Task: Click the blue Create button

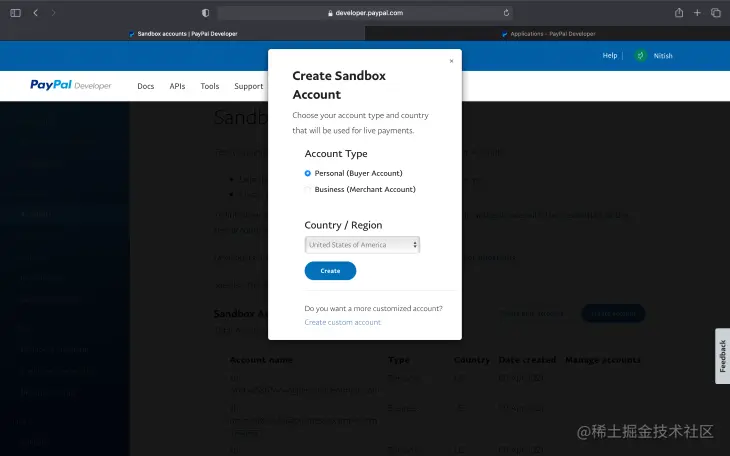Action: [330, 271]
